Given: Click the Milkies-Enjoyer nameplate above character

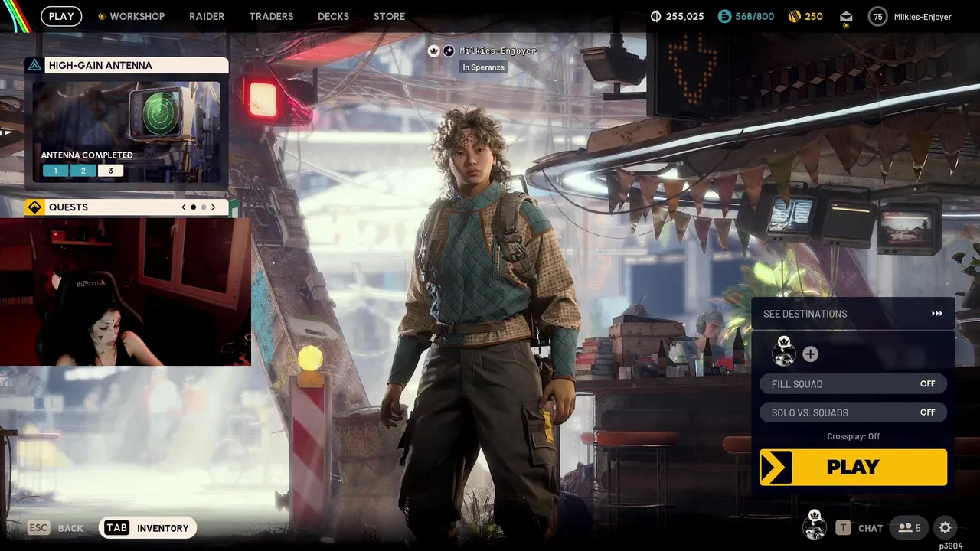Looking at the screenshot, I should click(498, 51).
